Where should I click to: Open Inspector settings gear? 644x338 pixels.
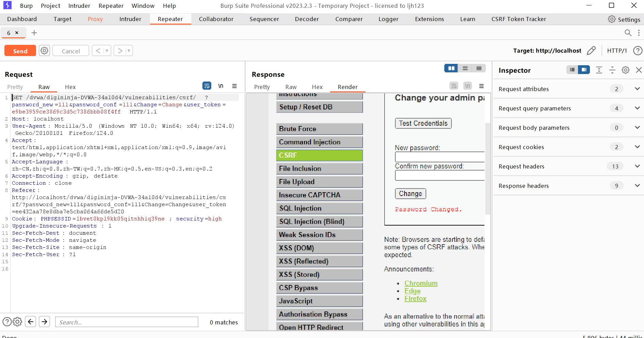click(x=625, y=70)
